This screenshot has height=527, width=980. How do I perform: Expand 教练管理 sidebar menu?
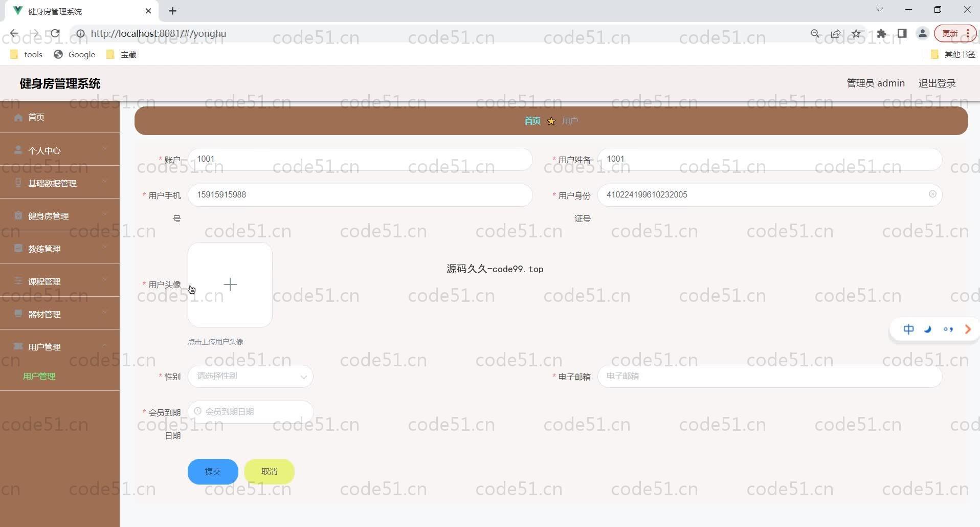pyautogui.click(x=60, y=248)
